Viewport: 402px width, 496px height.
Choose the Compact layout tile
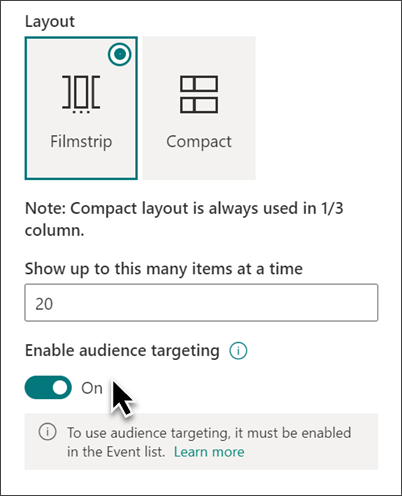[x=199, y=108]
